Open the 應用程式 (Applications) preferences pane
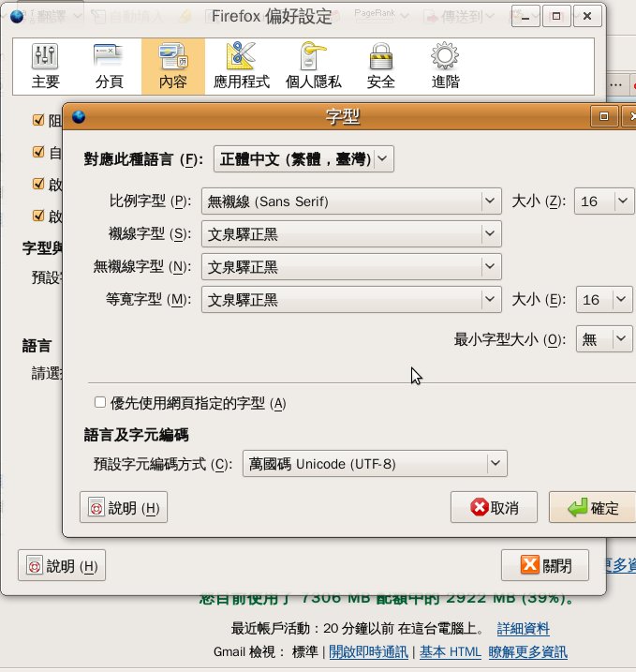The height and width of the screenshot is (672, 636). tap(242, 67)
